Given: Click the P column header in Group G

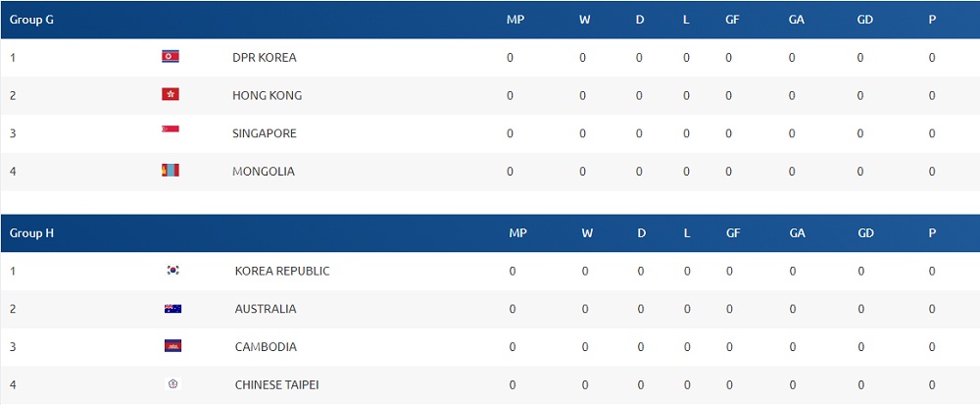Looking at the screenshot, I should coord(932,20).
